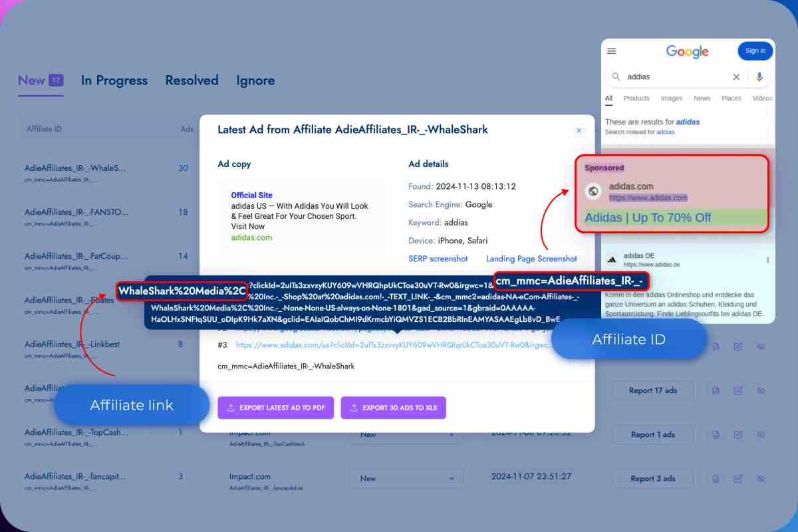798x532 pixels.
Task: Click globe icon in sponsored adidas.com result
Action: pos(594,192)
